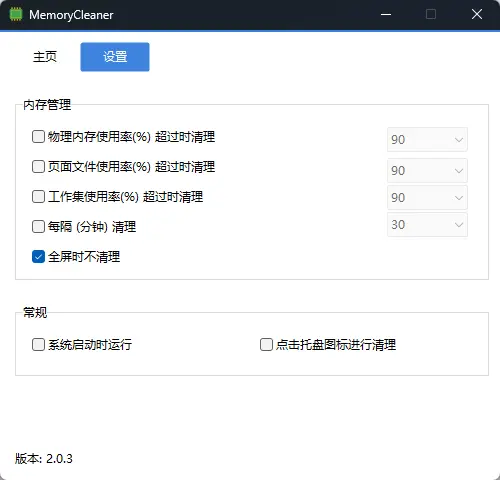500x480 pixels.
Task: Click the 常规 group heading
Action: point(35,313)
